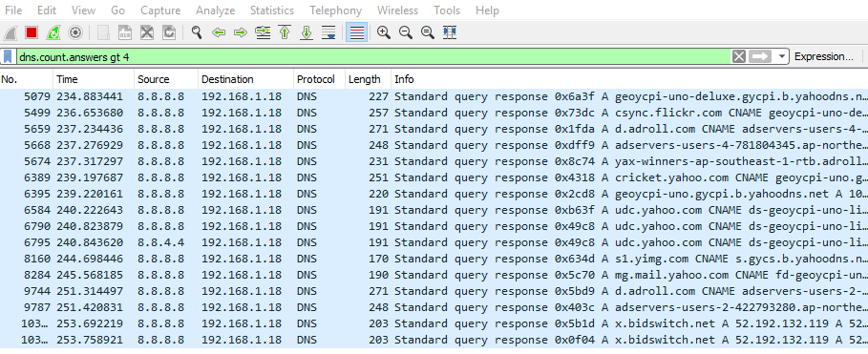Sort by the Time column header
Image resolution: width=868 pixels, height=354 pixels.
[x=94, y=79]
